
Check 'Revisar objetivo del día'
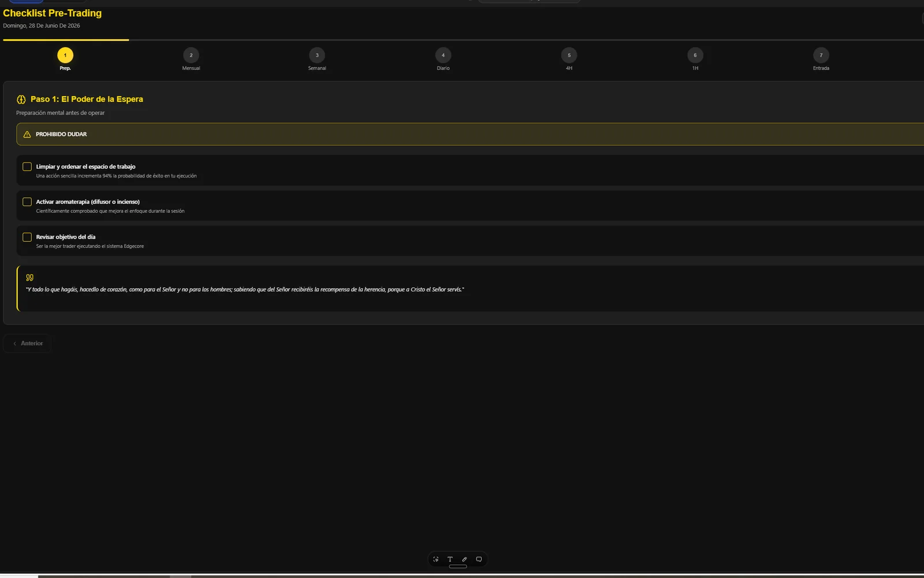[27, 237]
